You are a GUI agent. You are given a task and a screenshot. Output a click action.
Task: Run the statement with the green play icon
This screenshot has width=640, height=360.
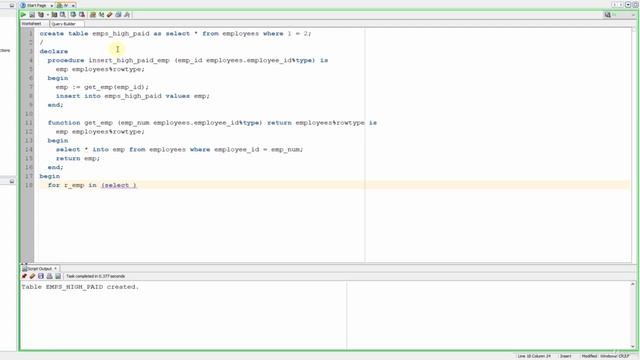(x=23, y=15)
